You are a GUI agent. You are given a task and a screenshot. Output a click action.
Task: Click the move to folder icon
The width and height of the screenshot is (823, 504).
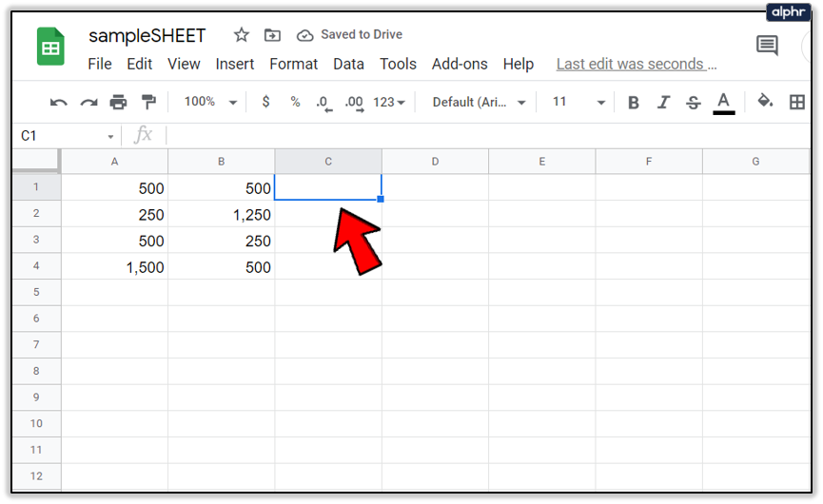coord(272,35)
